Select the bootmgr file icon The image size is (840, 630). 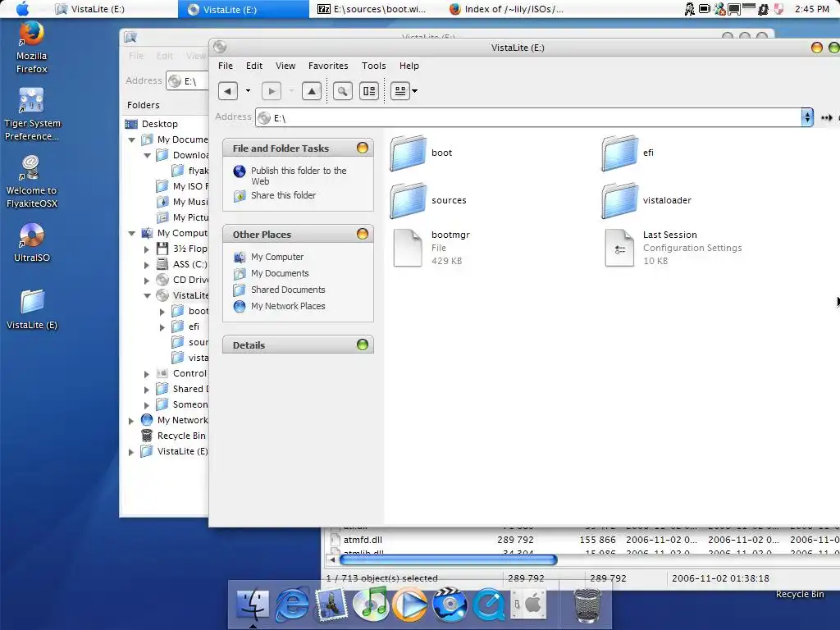(408, 248)
